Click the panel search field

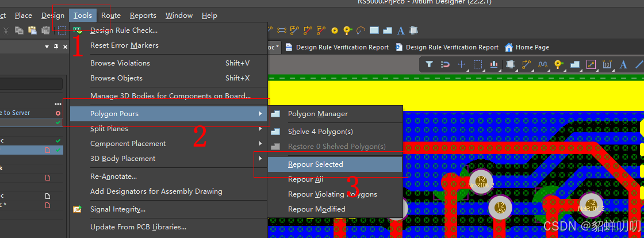pos(31,84)
